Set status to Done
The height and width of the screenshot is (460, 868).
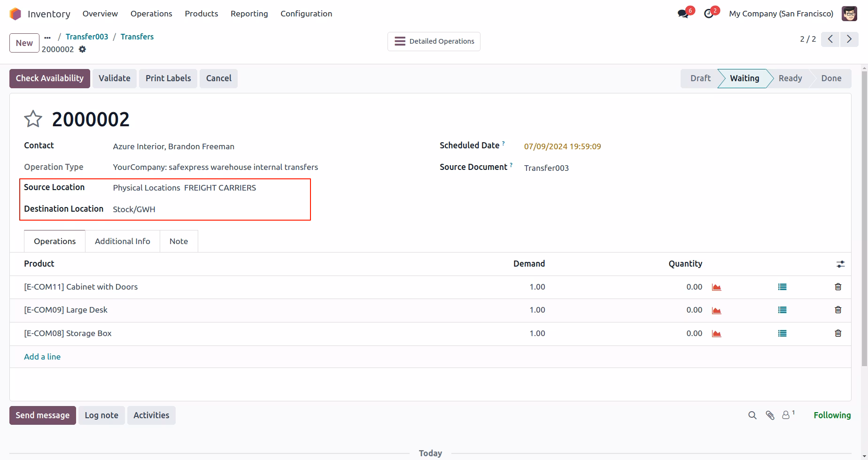[831, 78]
